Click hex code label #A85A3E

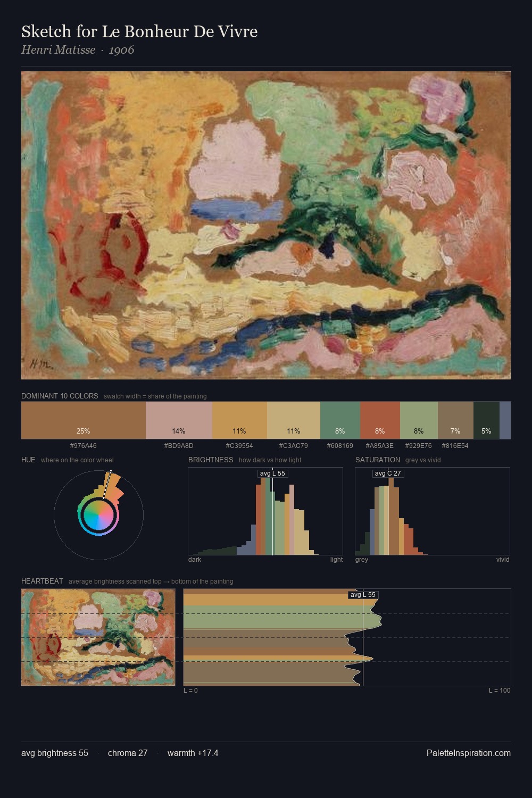(x=380, y=446)
